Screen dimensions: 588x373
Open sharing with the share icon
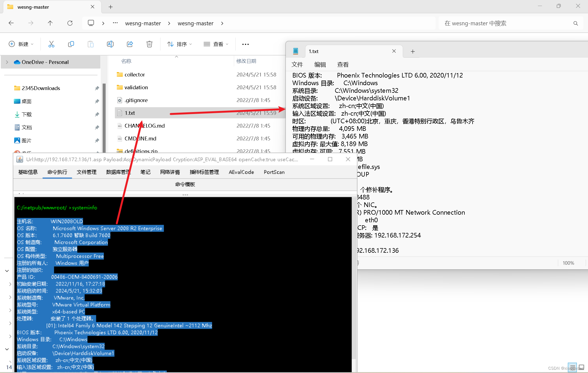[130, 44]
